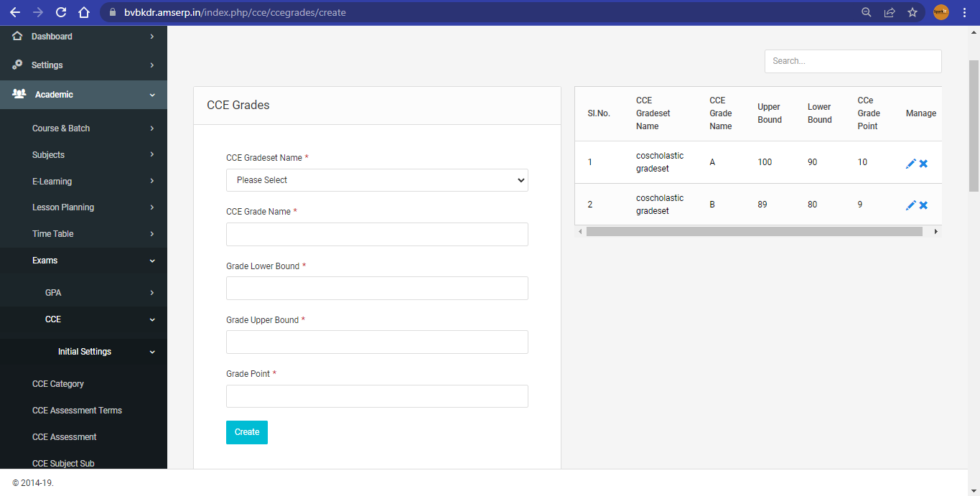Click inside the Search field
Screen dimensions: 980x496
[852, 61]
